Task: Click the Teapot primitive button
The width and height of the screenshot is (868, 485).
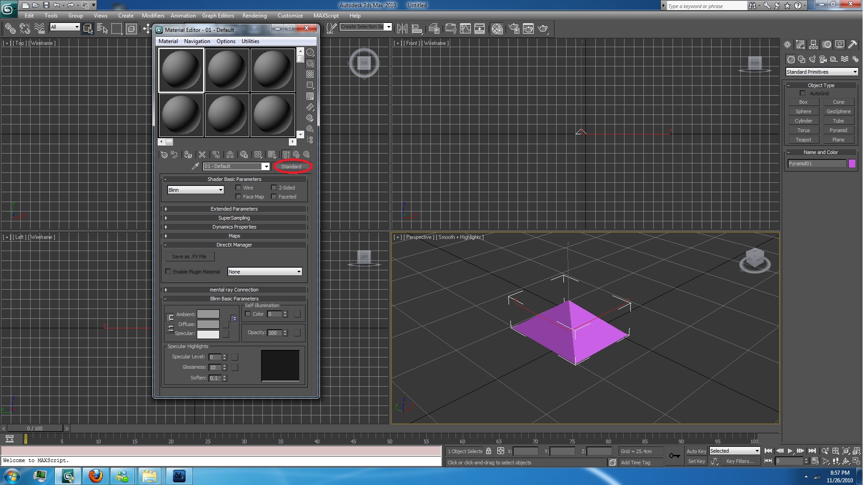Action: tap(803, 140)
